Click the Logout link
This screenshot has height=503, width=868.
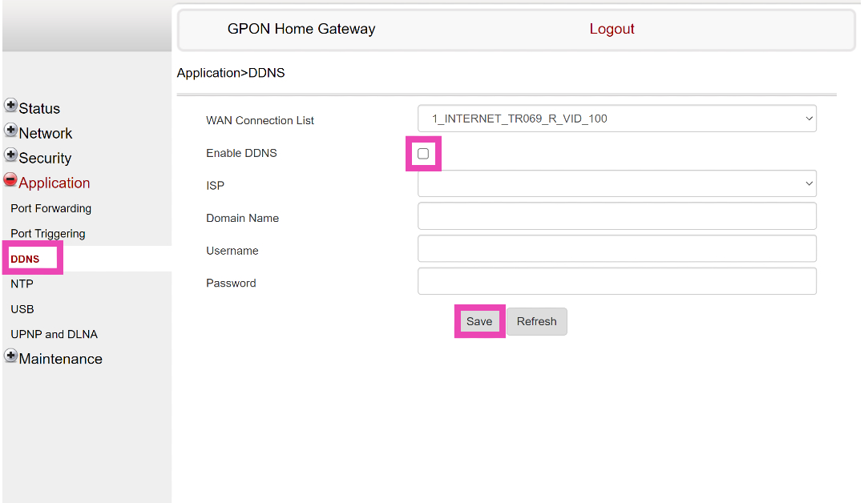coord(612,29)
